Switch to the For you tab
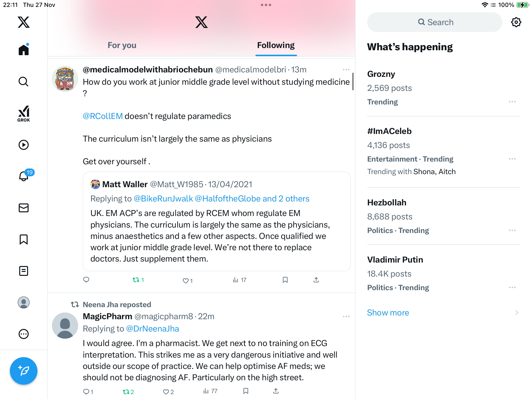 coord(122,45)
